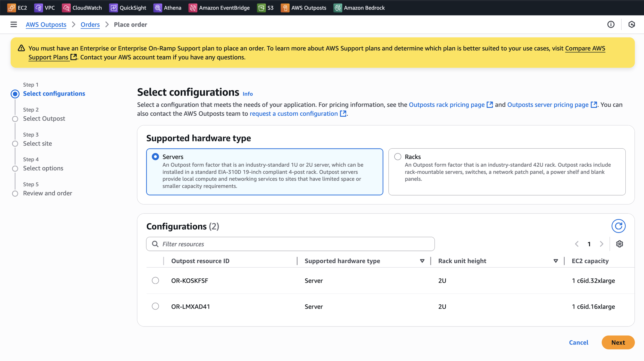Open the CloudWatch shortcut icon
This screenshot has height=361, width=644.
(66, 8)
